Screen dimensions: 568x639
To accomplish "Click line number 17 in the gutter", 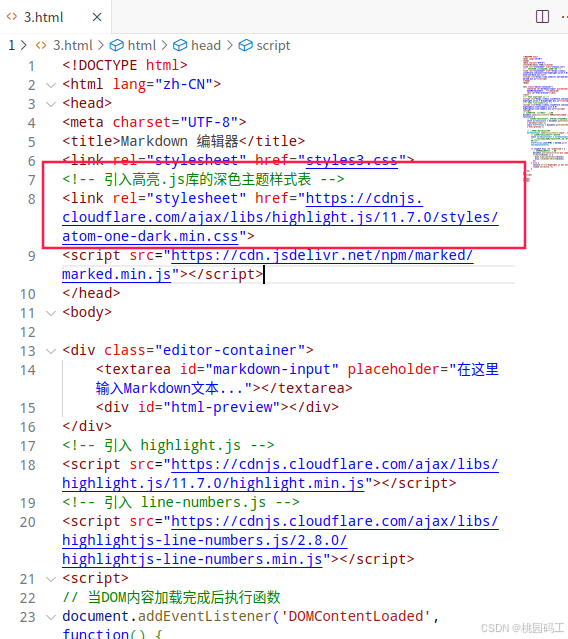I will tap(28, 446).
